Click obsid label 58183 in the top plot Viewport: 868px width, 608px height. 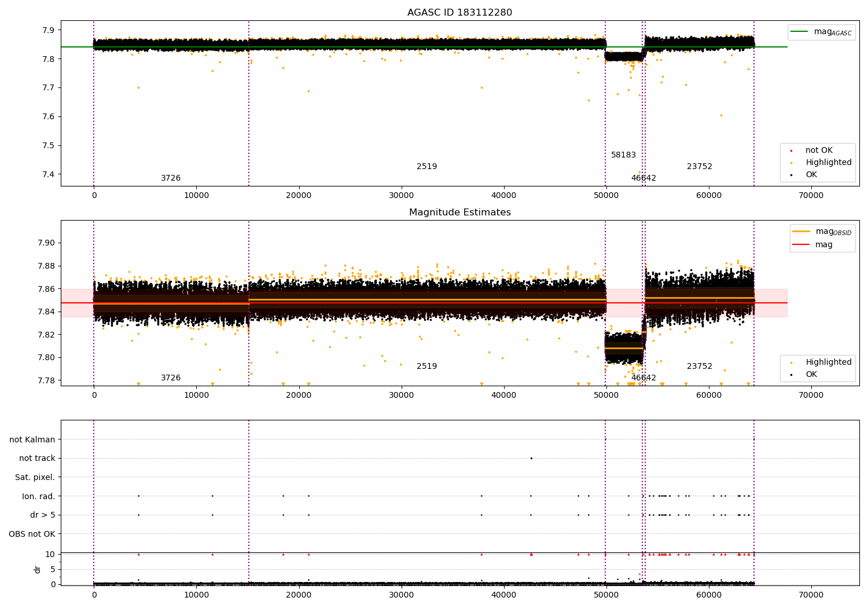(x=623, y=155)
